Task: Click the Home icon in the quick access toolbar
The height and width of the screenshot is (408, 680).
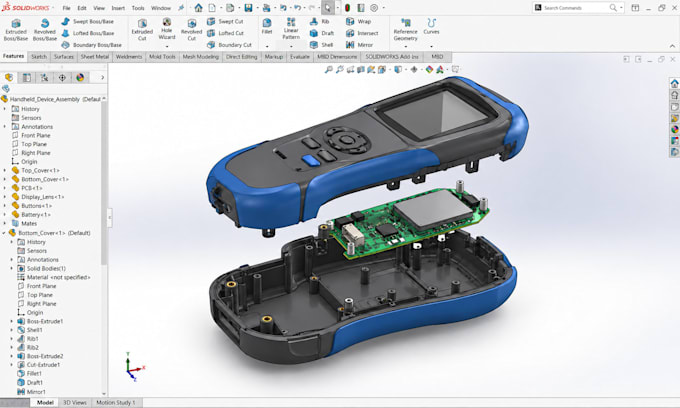Action: tap(198, 8)
